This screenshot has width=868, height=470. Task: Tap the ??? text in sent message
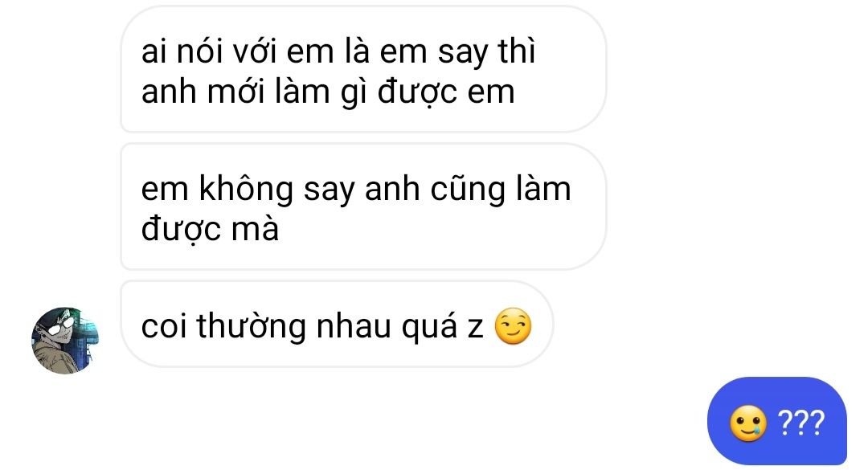click(801, 423)
